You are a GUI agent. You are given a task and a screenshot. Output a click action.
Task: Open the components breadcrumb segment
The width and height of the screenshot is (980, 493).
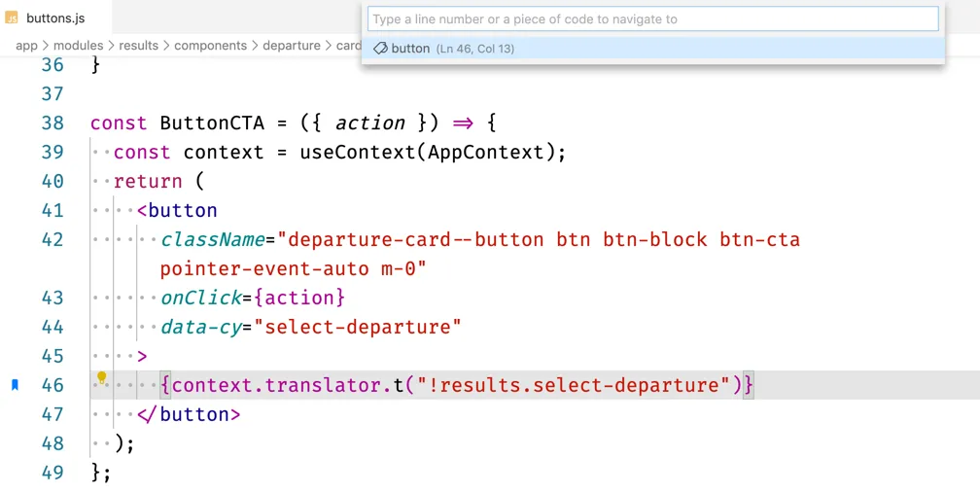point(210,46)
